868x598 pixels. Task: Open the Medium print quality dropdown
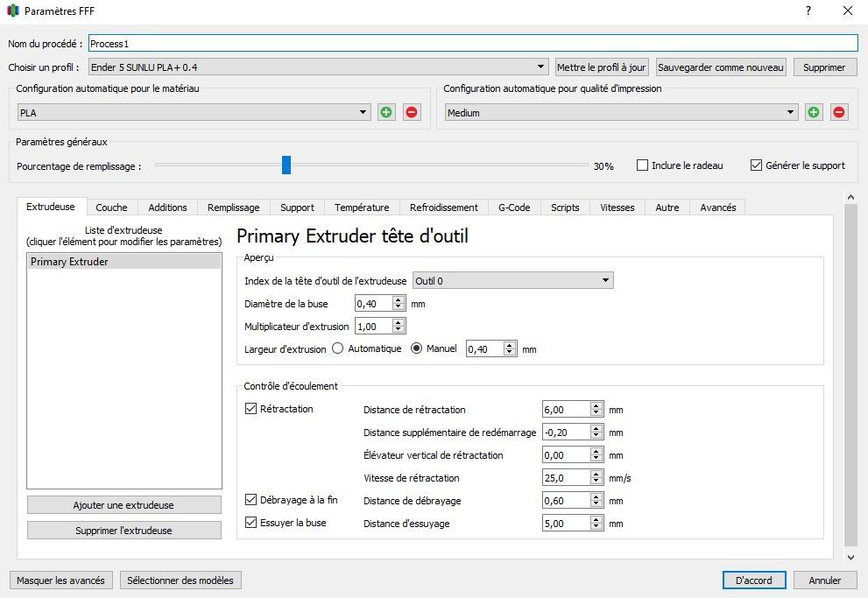[x=621, y=112]
